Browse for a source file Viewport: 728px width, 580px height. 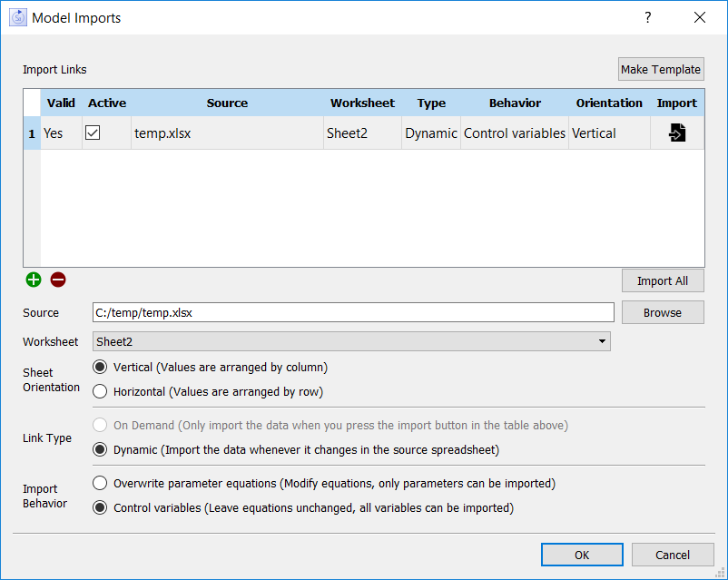click(662, 312)
